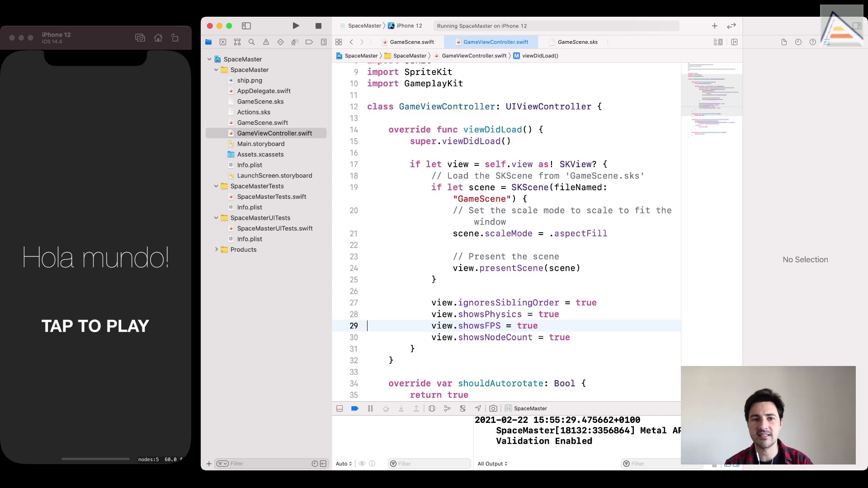Collapse the SpaceMaster project root
Viewport: 868px width, 488px height.
point(209,59)
